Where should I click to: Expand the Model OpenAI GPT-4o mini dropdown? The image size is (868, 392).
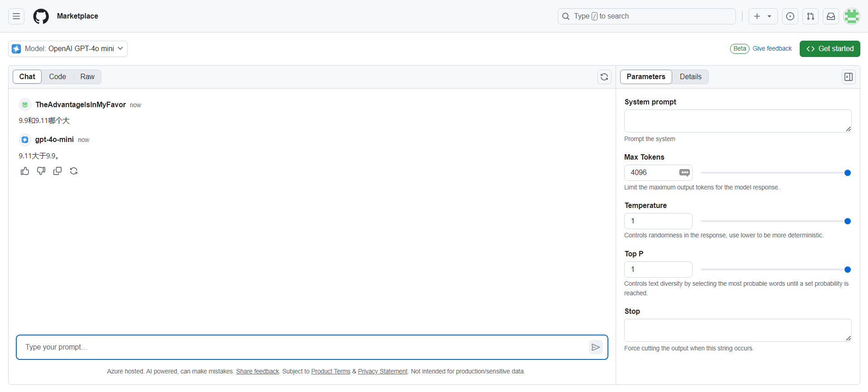coord(68,49)
